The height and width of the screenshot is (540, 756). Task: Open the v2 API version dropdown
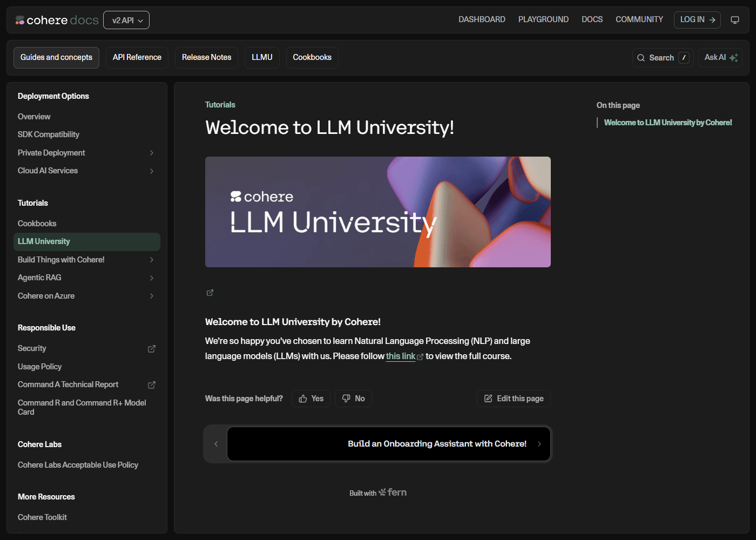click(x=126, y=20)
